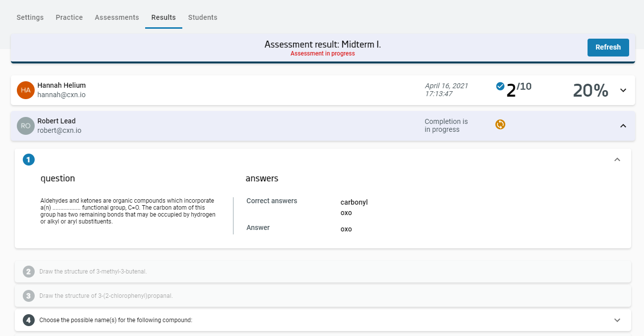The height and width of the screenshot is (336, 644).
Task: Open the Students tab
Action: [x=203, y=17]
